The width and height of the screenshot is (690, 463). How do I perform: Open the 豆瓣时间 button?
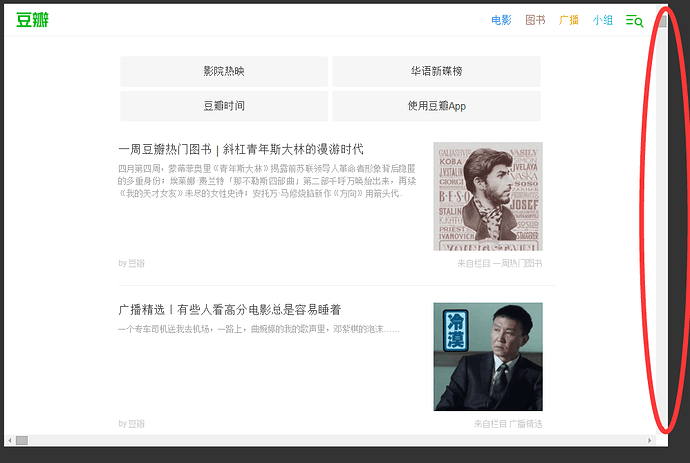[x=224, y=106]
